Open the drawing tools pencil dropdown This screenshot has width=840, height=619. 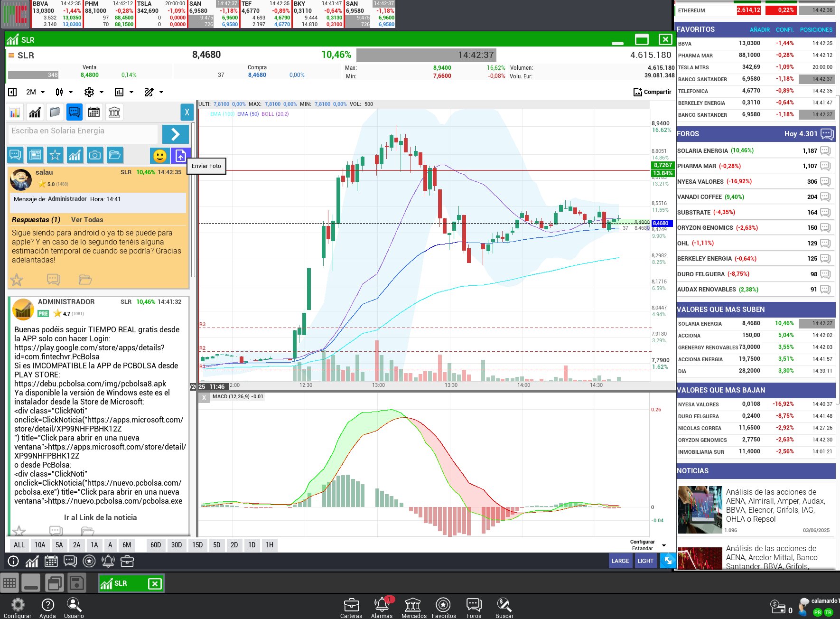click(x=154, y=92)
